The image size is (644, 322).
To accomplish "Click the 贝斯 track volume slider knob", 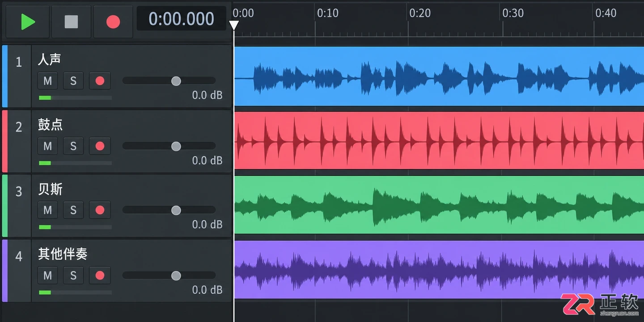I will coord(176,210).
